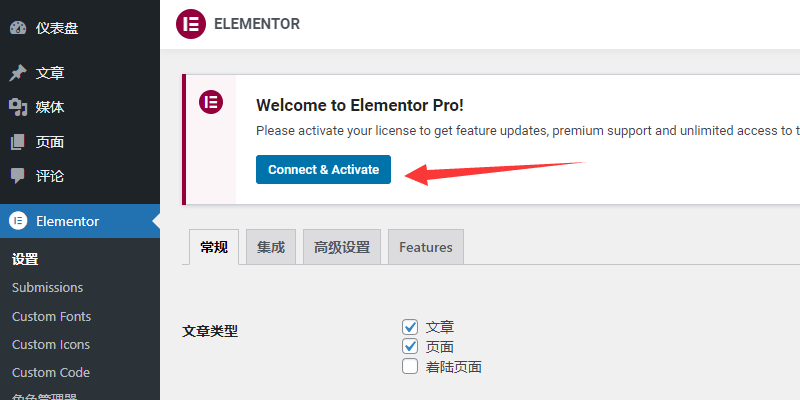Click the 页面 pages icon

click(x=18, y=142)
